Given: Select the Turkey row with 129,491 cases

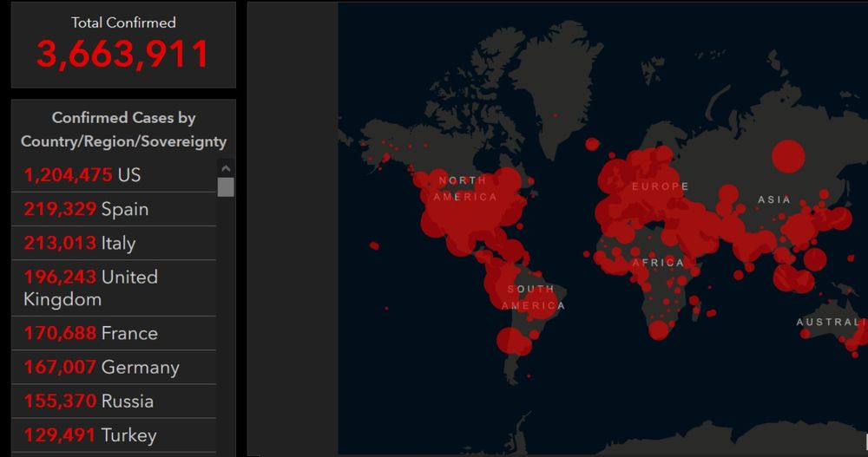Looking at the screenshot, I should [114, 434].
